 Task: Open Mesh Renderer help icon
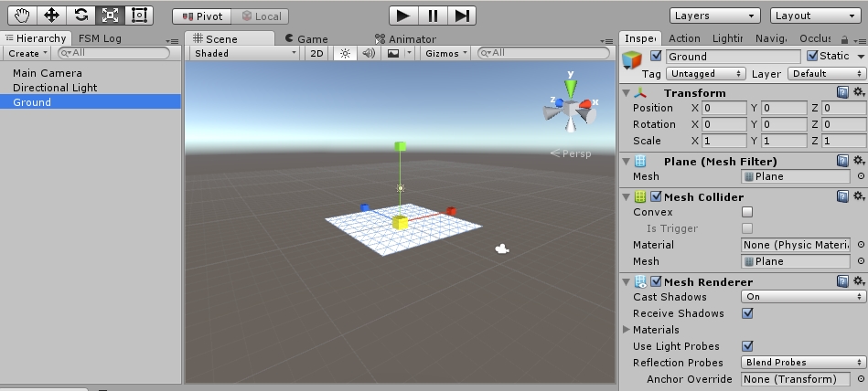click(842, 281)
